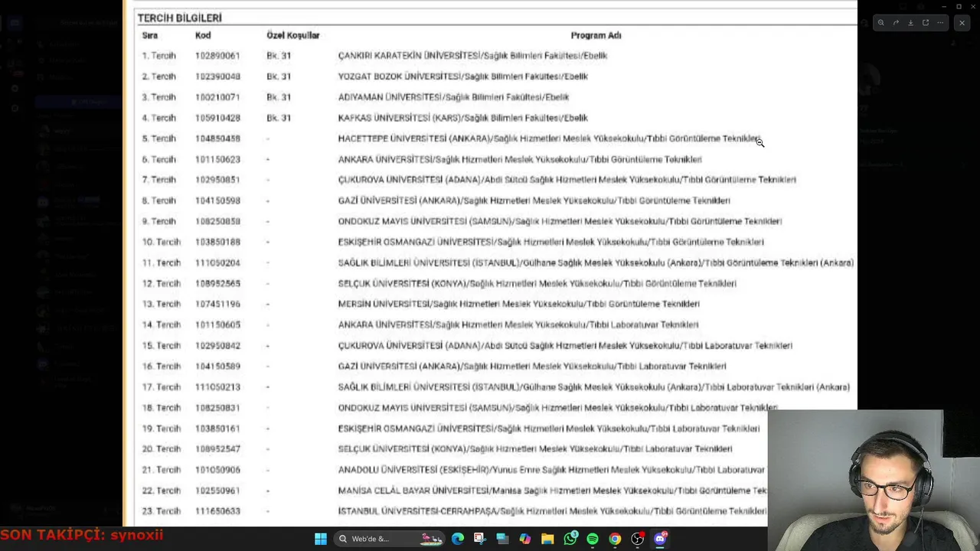The image size is (980, 551).
Task: Select code 108250858 for Ondokuz Mayıs
Action: pos(217,221)
